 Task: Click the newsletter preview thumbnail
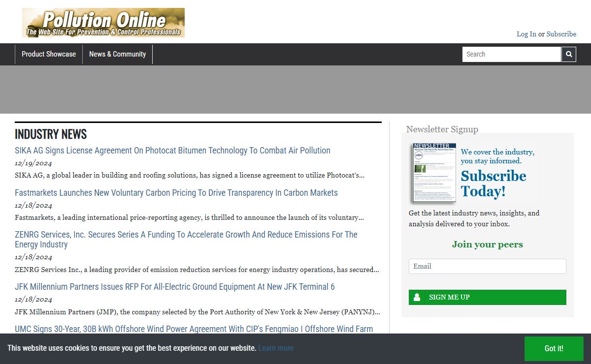[x=434, y=173]
